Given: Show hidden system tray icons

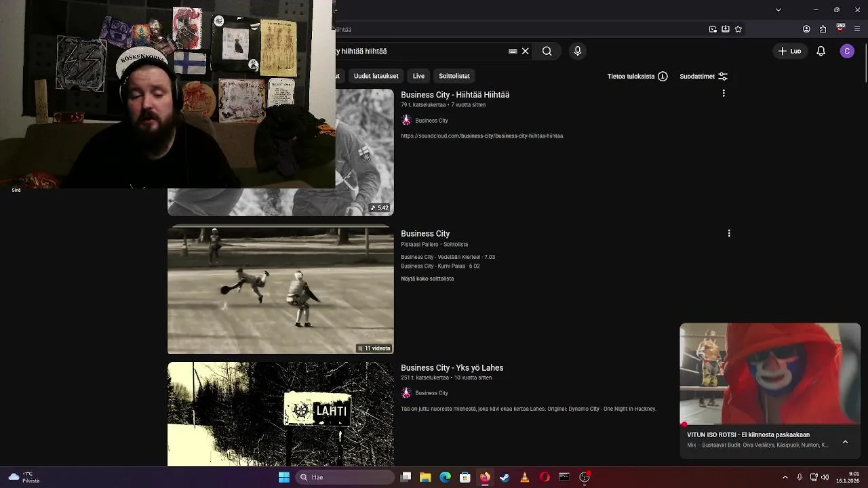Looking at the screenshot, I should tap(785, 477).
